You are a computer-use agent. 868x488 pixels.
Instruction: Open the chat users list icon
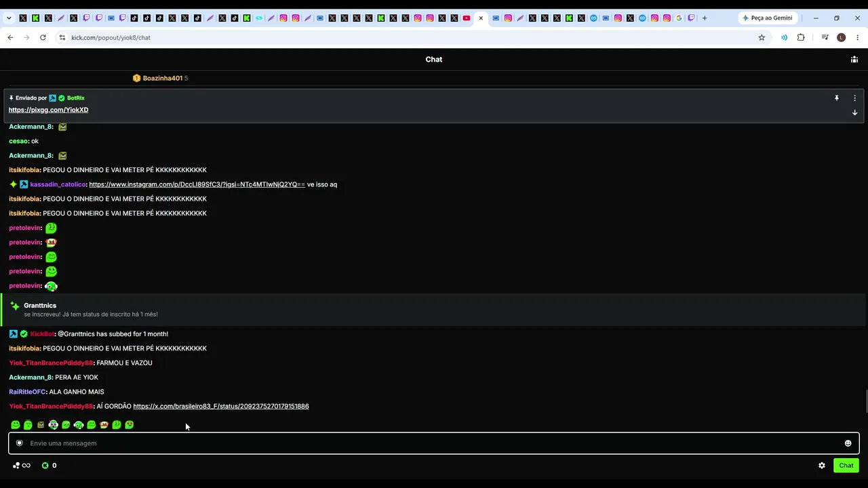pyautogui.click(x=854, y=60)
